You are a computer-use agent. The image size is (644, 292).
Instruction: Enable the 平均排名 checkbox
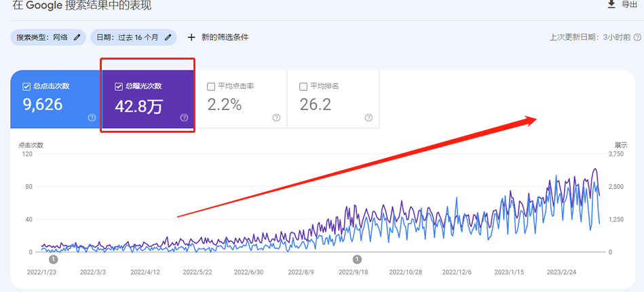point(303,86)
